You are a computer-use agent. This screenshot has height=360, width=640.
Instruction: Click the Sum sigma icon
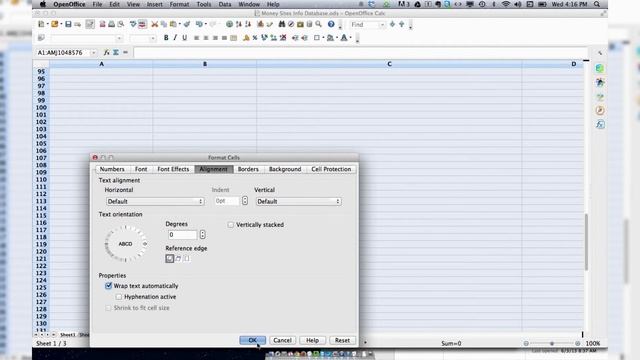point(116,52)
